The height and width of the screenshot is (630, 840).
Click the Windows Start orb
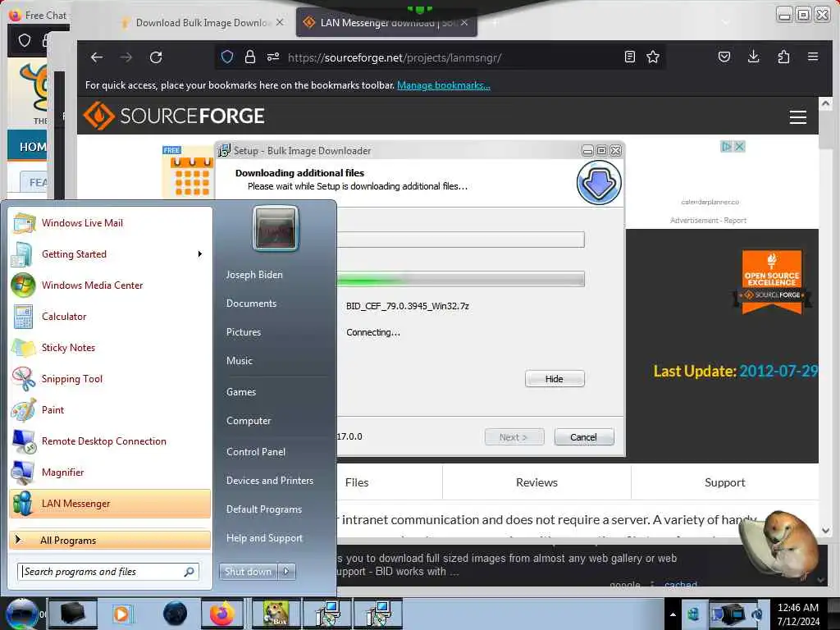pyautogui.click(x=22, y=614)
